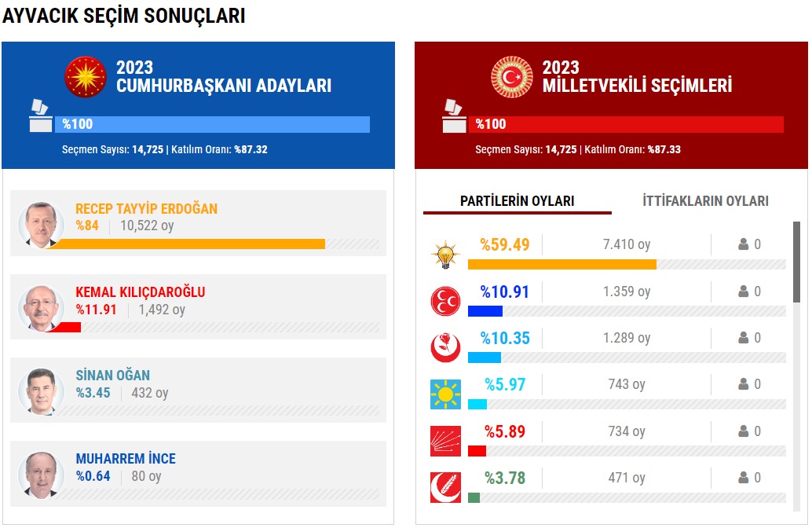This screenshot has height=528, width=812.
Task: Click the presidential seal emblem
Action: [x=85, y=77]
